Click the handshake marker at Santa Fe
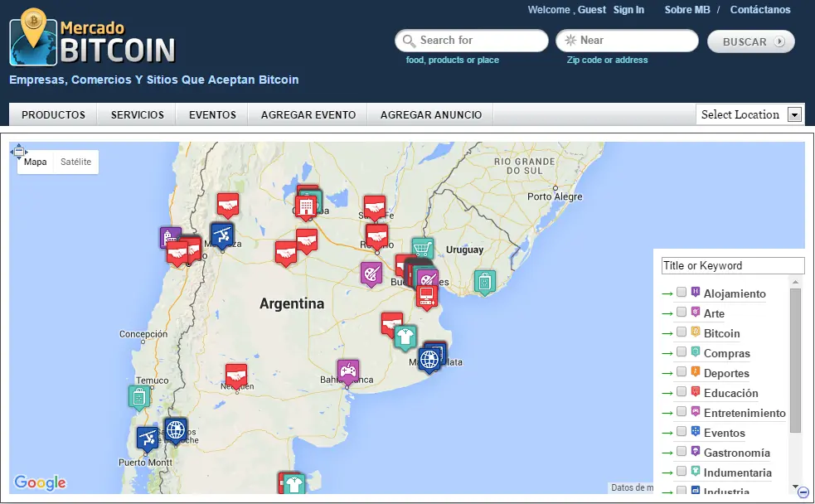This screenshot has height=504, width=815. [374, 207]
